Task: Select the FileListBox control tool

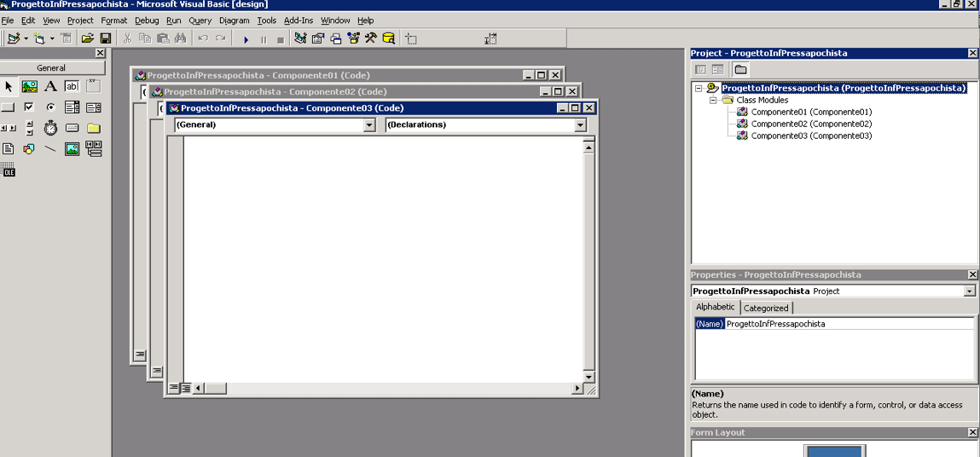Action: [x=9, y=149]
